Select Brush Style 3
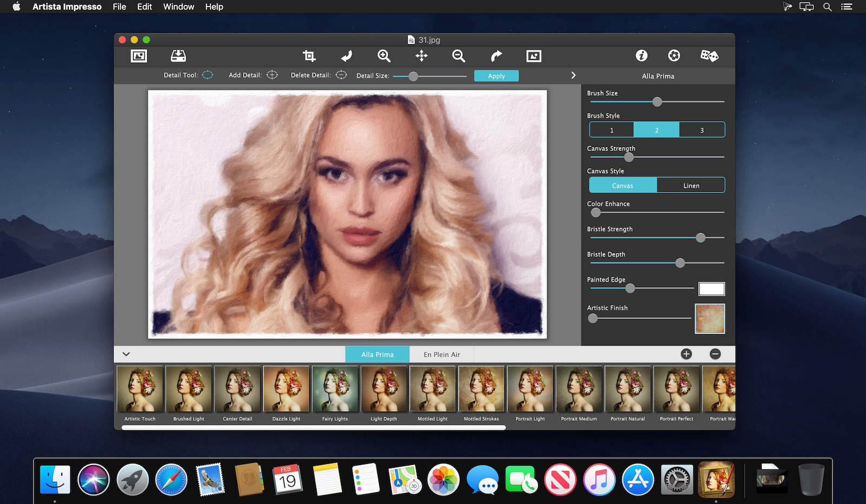This screenshot has width=866, height=504. pos(702,130)
